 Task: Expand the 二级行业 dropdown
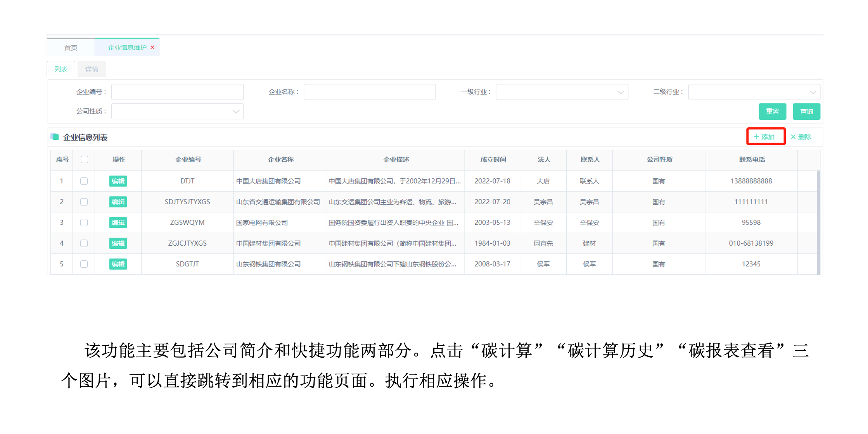(754, 92)
